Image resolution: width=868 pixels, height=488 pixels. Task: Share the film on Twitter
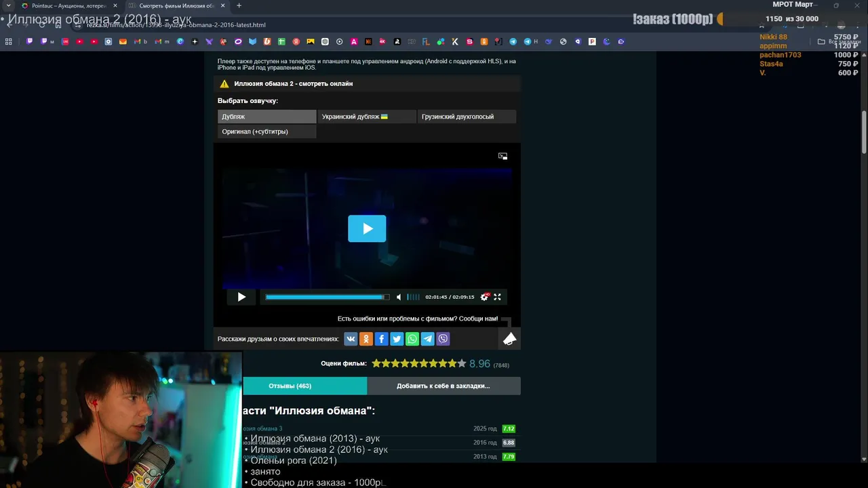tap(397, 339)
